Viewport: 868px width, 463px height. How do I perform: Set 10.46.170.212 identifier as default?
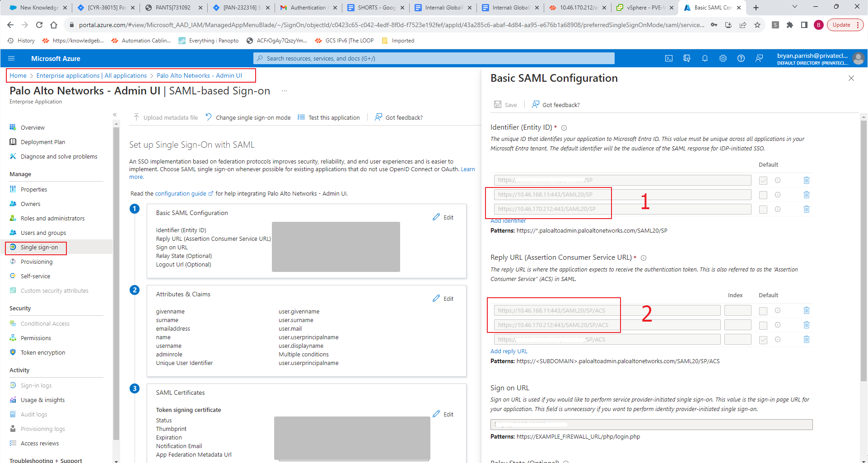point(763,210)
